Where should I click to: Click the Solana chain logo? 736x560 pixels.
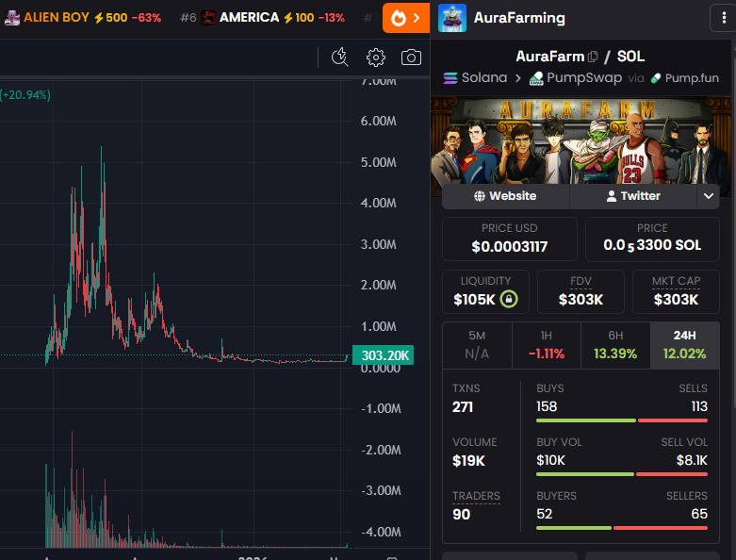click(x=450, y=78)
